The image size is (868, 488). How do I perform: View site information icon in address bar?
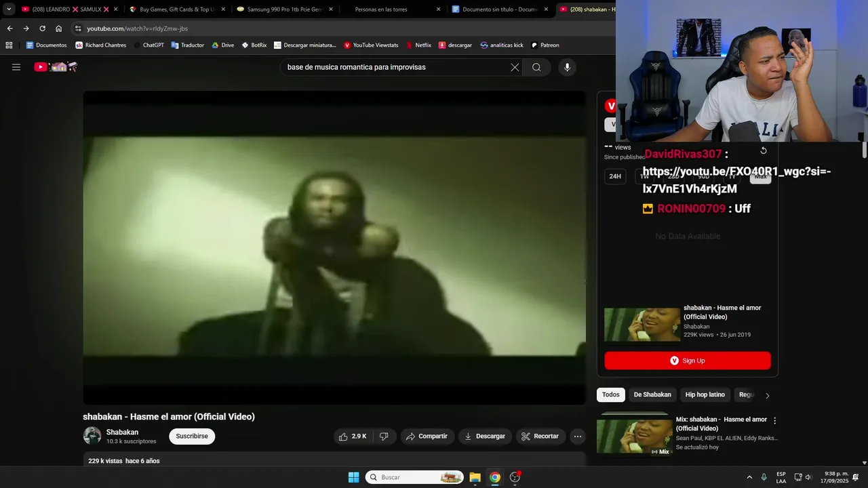[78, 28]
